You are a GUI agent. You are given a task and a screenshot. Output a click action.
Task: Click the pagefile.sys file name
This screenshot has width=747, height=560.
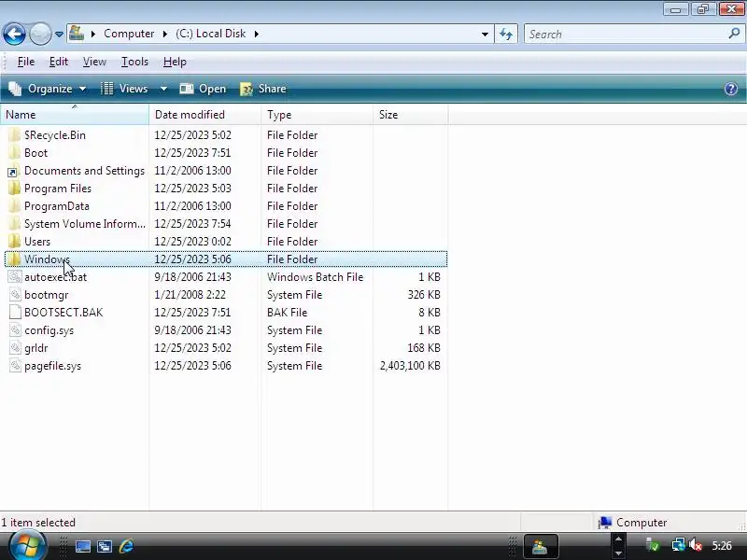pyautogui.click(x=52, y=366)
